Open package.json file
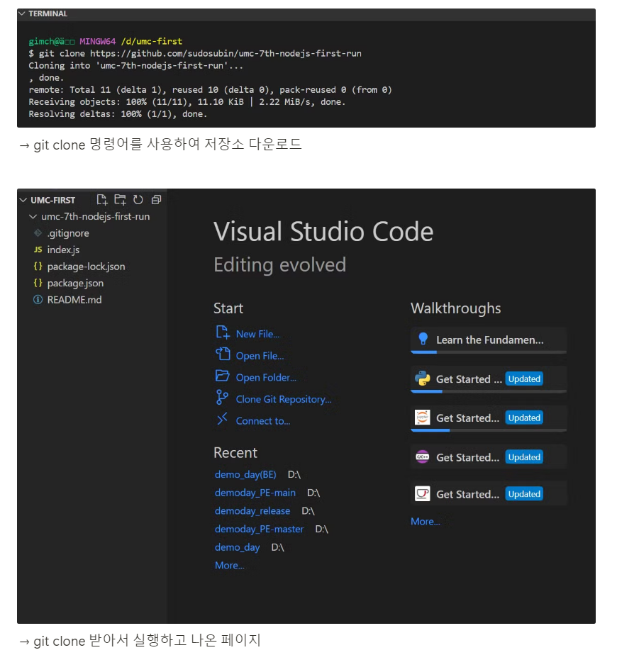The height and width of the screenshot is (672, 617). (x=75, y=284)
